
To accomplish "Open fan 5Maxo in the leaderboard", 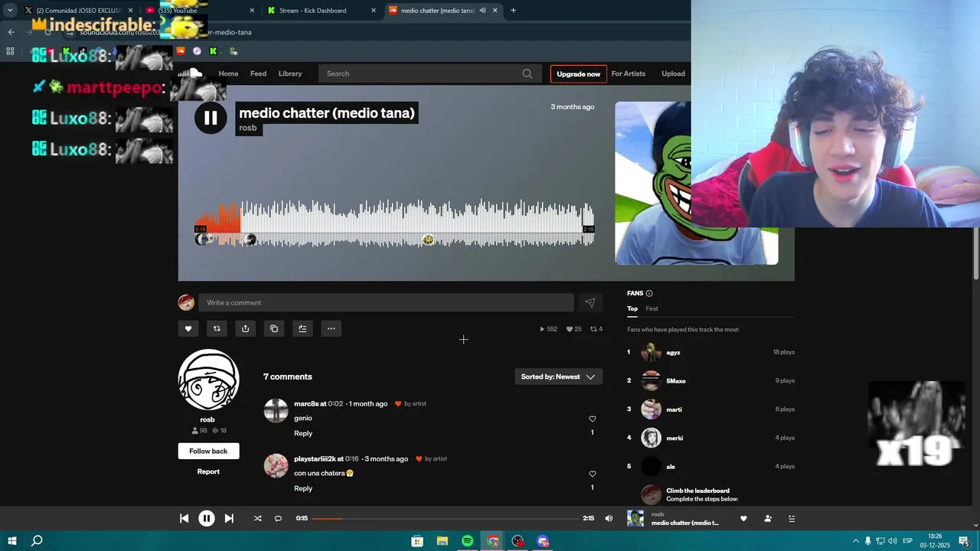I will (676, 381).
